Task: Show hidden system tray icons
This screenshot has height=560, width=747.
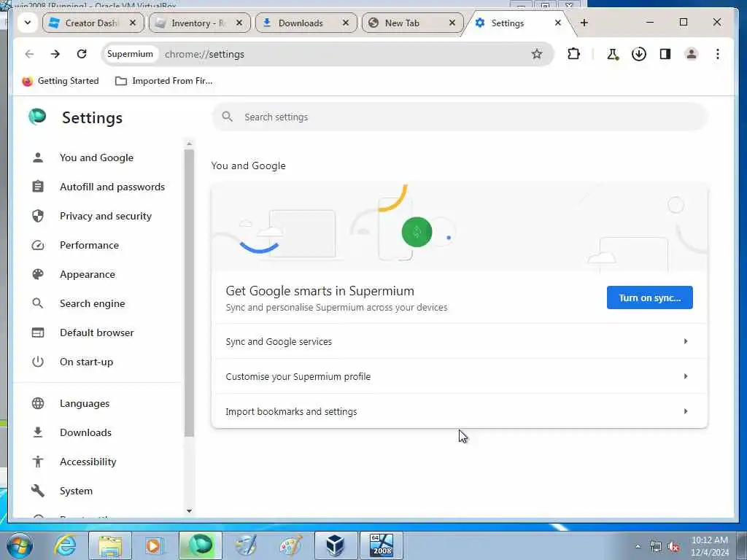Action: [x=638, y=547]
